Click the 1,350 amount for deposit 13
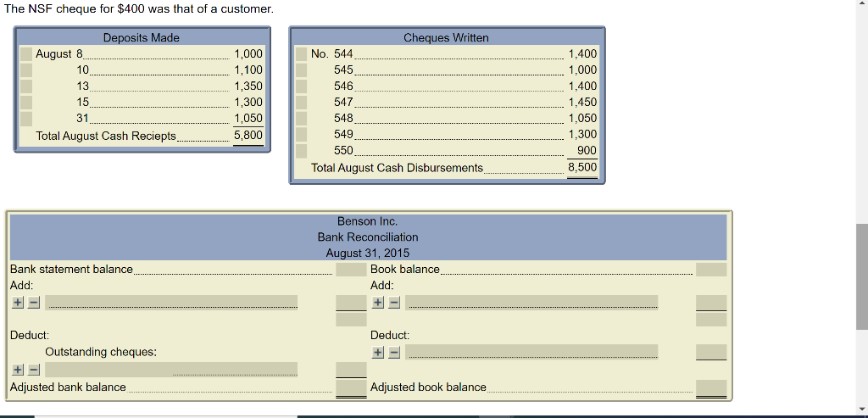 tap(248, 86)
